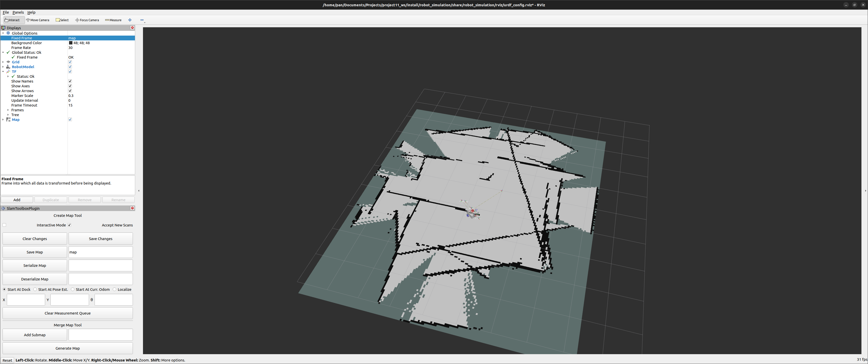Toggle the RobotModel display checkbox
Image resolution: width=868 pixels, height=364 pixels.
point(70,67)
